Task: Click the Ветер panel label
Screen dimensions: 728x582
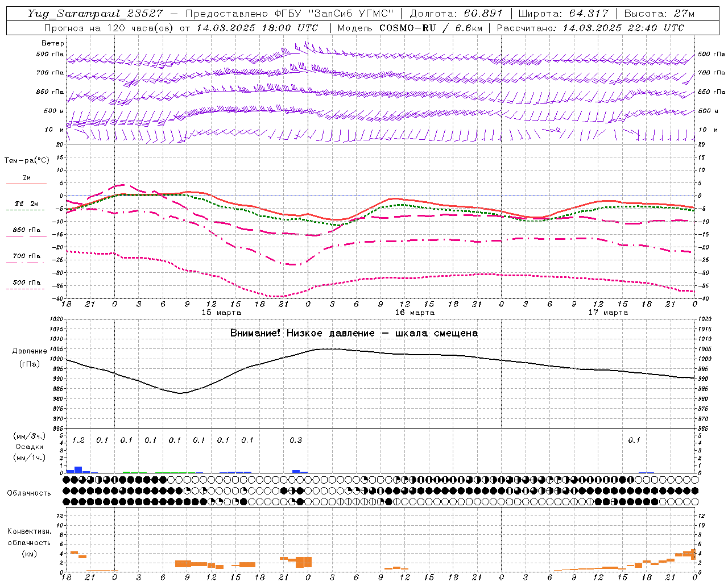Action: [53, 43]
